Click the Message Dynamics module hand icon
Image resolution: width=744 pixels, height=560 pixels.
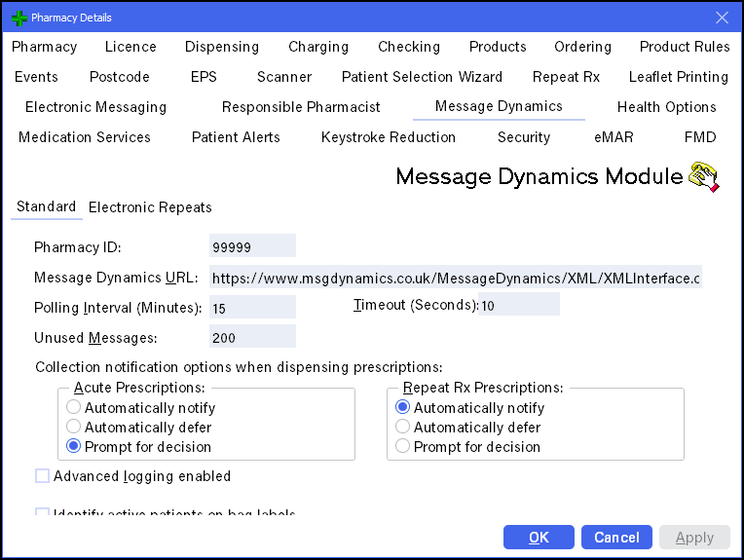(x=703, y=176)
